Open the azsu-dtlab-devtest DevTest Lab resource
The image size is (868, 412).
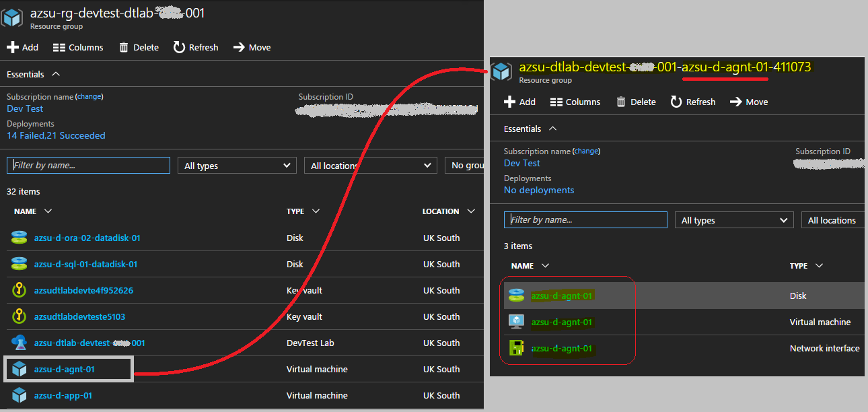click(x=89, y=343)
